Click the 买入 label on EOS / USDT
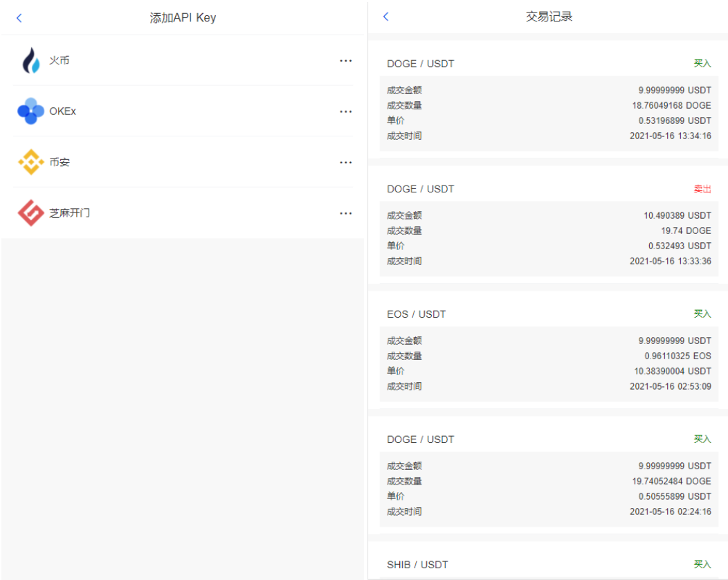728x580 pixels. point(702,314)
